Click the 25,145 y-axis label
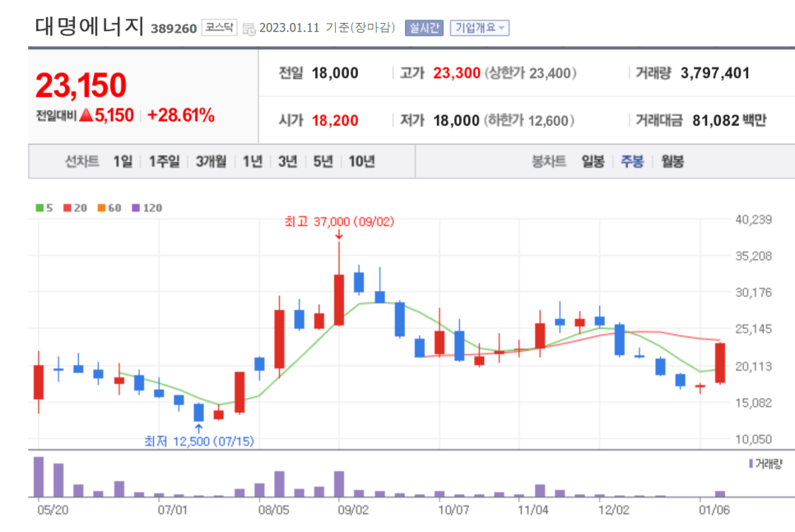 pos(753,330)
